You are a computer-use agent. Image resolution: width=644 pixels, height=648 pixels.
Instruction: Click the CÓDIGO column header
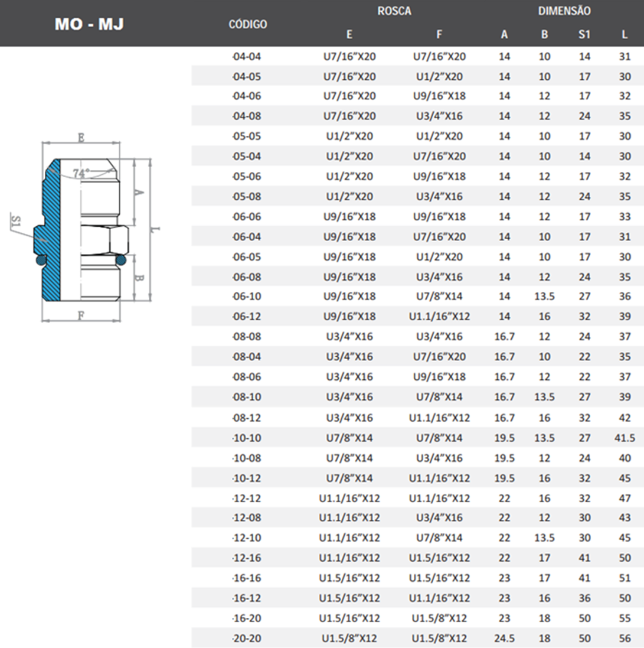point(247,24)
